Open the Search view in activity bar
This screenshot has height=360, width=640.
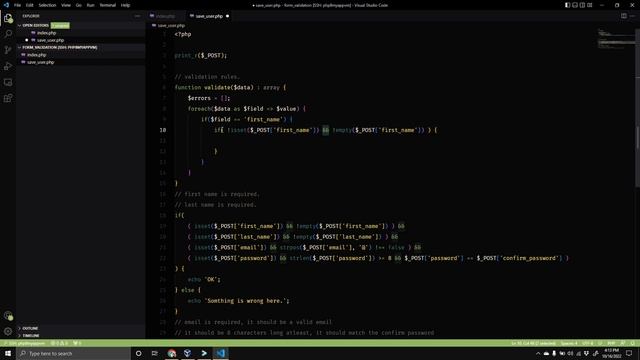tap(8, 34)
